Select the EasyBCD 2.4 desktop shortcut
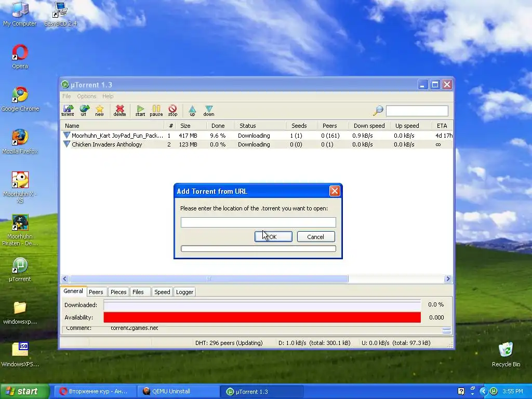This screenshot has width=532, height=399. click(60, 14)
